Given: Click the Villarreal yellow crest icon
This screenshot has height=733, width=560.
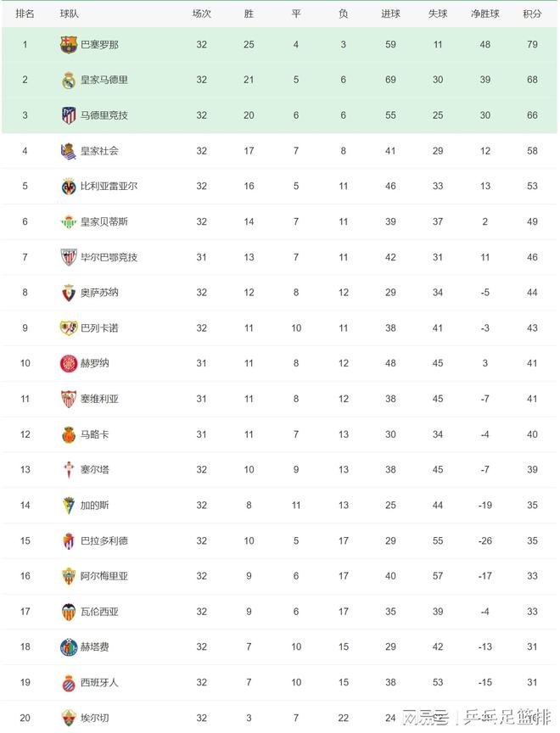Looking at the screenshot, I should [69, 186].
